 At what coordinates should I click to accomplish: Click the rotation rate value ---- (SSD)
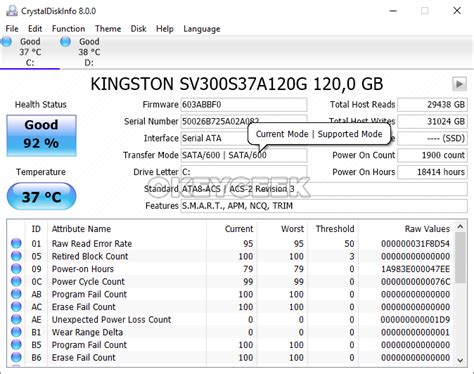coord(432,138)
